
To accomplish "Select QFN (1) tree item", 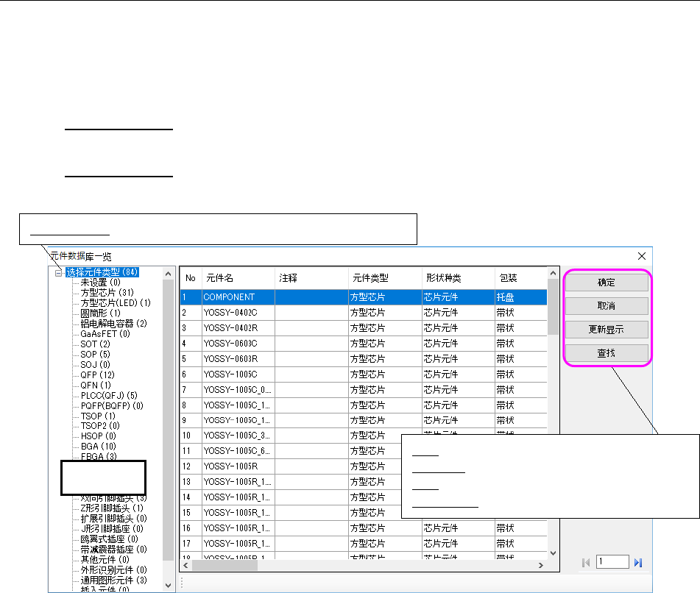I will (x=96, y=385).
